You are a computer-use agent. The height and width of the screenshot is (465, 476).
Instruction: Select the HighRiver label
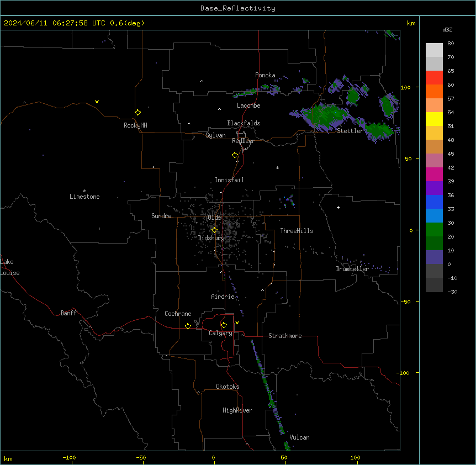[237, 410]
